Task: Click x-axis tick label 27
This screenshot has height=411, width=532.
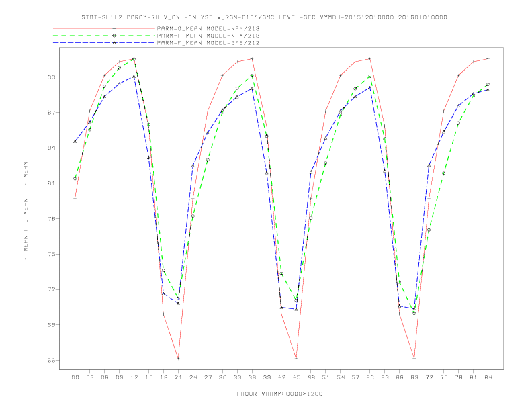Action: (x=208, y=377)
